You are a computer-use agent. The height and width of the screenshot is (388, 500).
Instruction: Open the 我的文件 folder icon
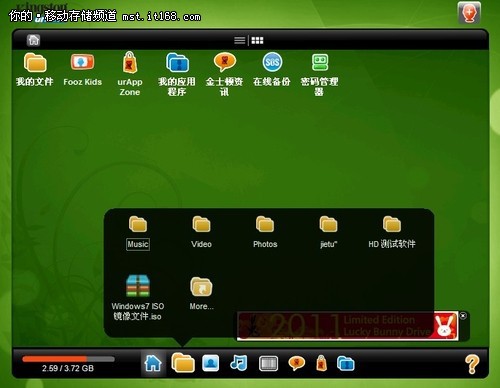point(35,63)
